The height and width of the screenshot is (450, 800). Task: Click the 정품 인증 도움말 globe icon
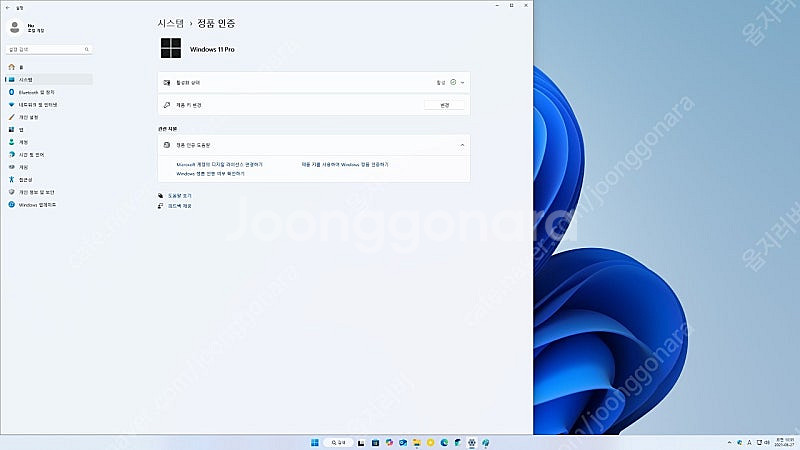(x=167, y=145)
